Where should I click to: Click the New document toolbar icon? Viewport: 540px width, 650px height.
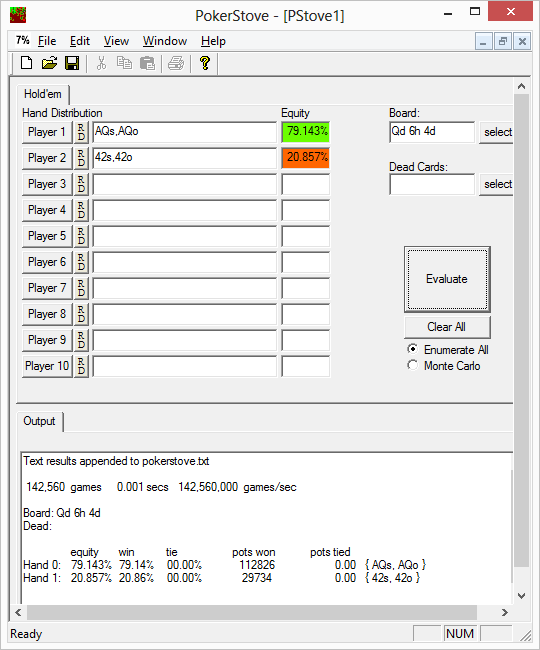pos(27,63)
